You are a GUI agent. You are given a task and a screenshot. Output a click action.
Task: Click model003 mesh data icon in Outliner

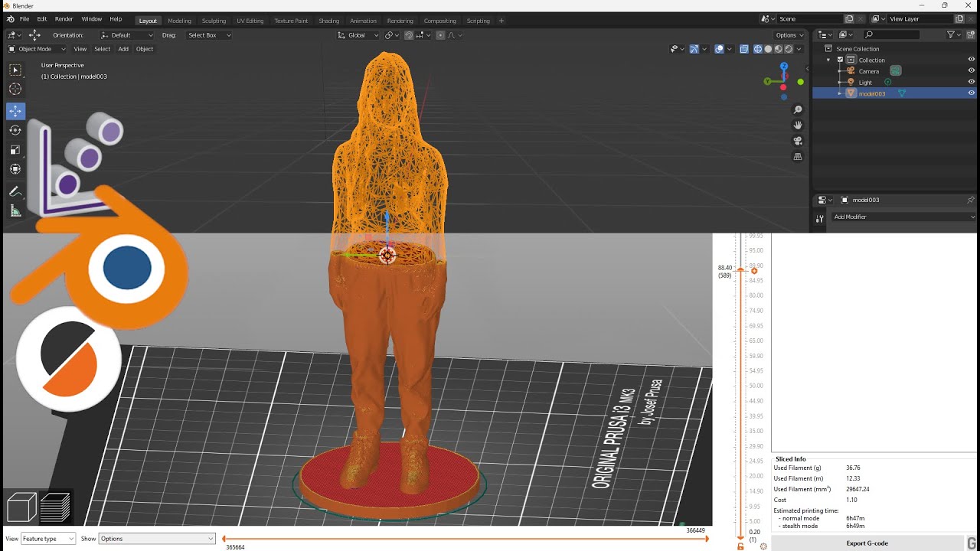[x=901, y=93]
